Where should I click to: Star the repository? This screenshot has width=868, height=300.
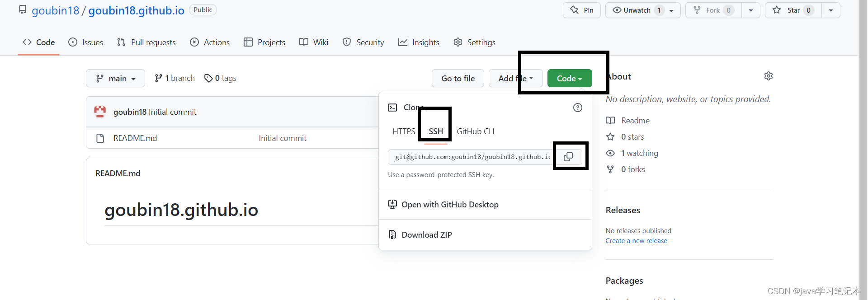[793, 10]
